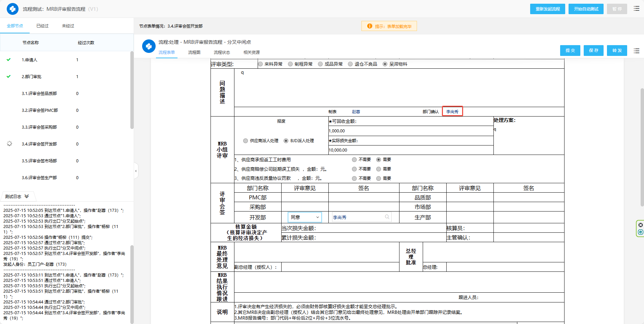Open the list icon next to 转发 button
Image resolution: width=644 pixels, height=324 pixels.
click(x=636, y=51)
